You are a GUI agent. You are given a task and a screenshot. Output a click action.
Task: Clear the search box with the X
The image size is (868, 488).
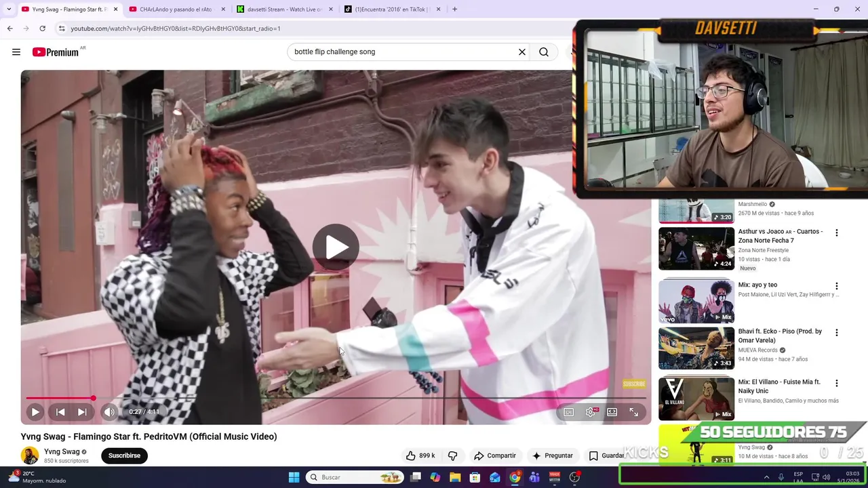(x=522, y=52)
